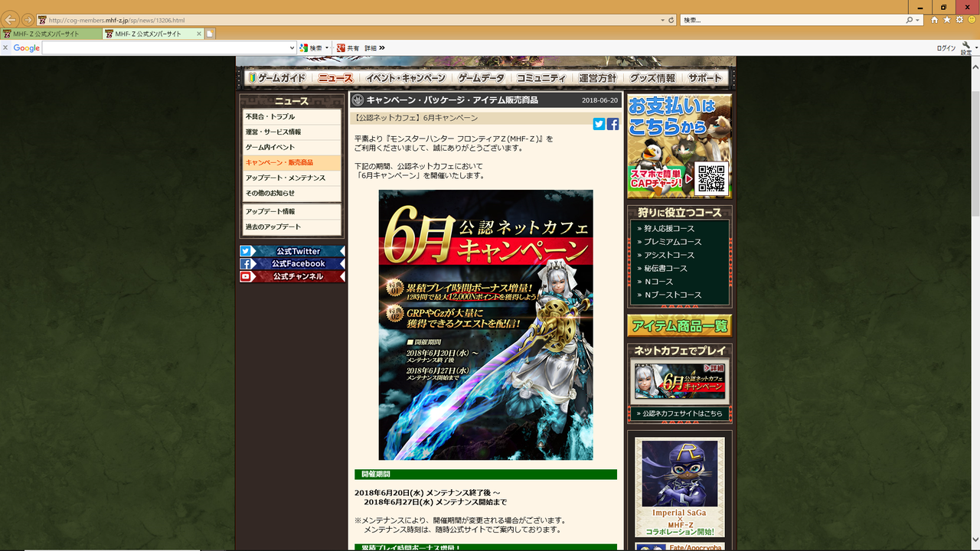This screenshot has height=551, width=980.
Task: Click the Google+ 共有 share button
Action: tap(348, 47)
